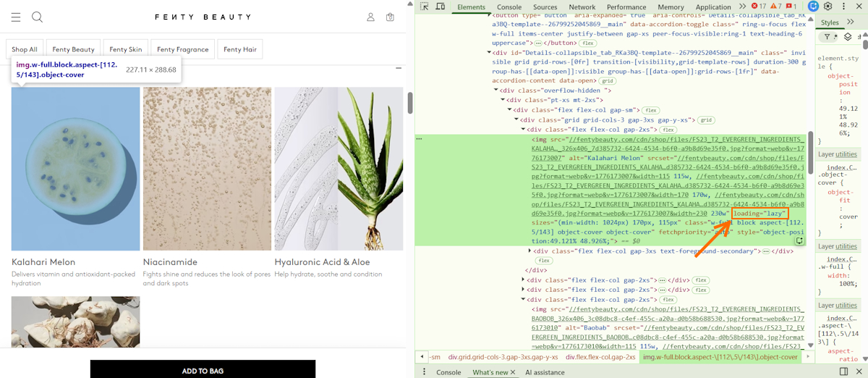Viewport: 868px width, 378px height.
Task: Open the selected node actions ellipsis
Action: 420,138
